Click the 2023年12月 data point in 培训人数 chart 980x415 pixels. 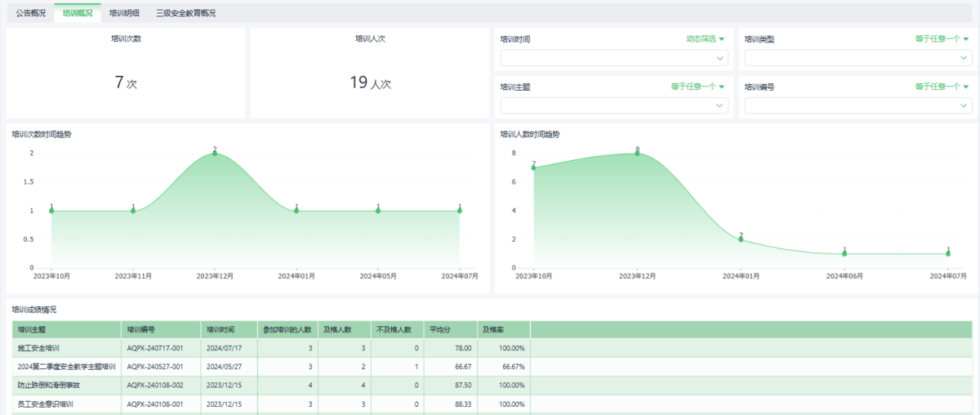pyautogui.click(x=637, y=153)
